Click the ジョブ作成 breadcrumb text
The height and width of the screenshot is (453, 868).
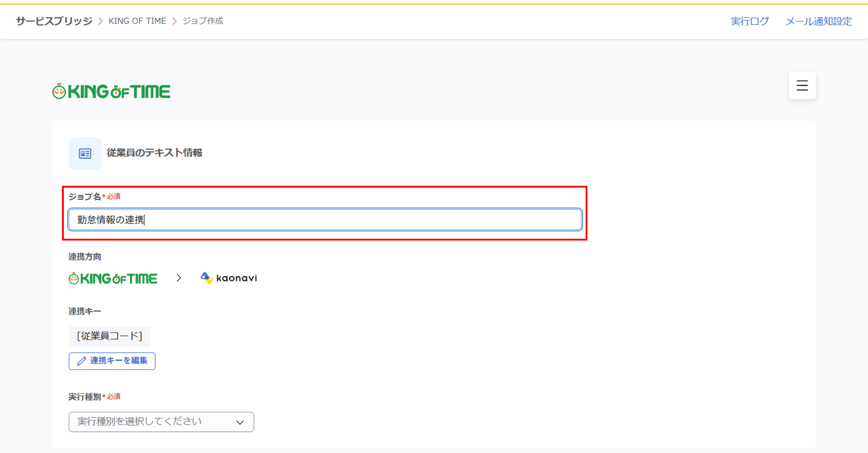[203, 21]
